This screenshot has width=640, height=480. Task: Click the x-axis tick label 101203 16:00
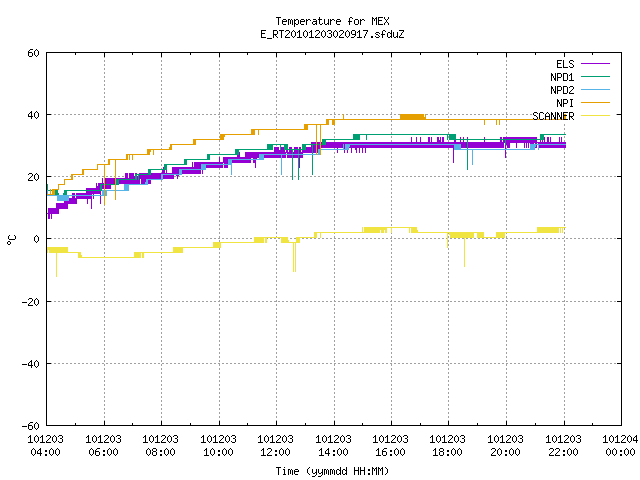pos(391,446)
